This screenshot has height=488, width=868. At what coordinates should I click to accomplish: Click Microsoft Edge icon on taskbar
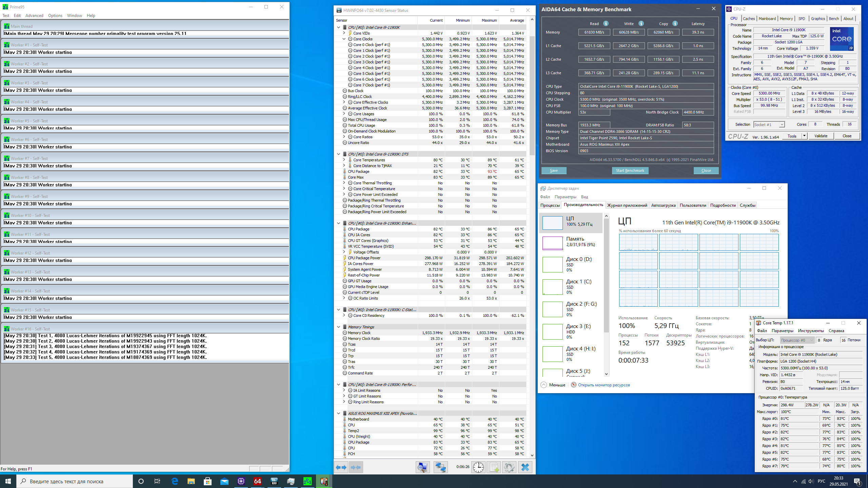tap(175, 481)
